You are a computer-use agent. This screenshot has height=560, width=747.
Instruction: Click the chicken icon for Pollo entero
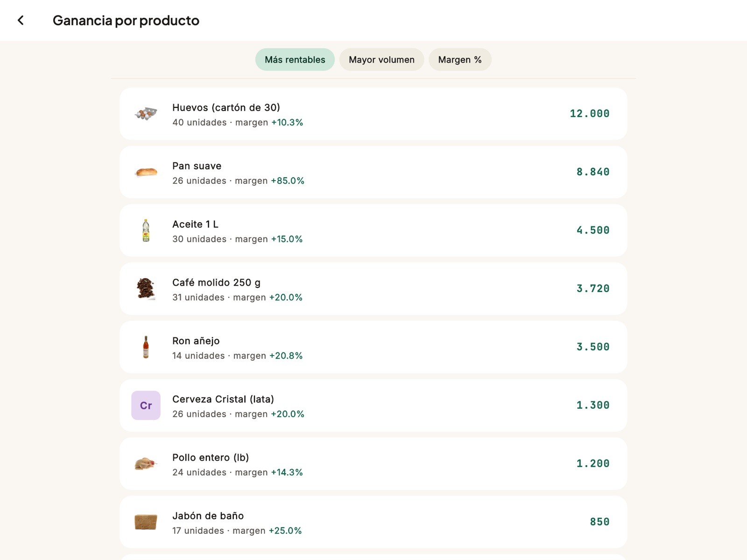point(146,463)
